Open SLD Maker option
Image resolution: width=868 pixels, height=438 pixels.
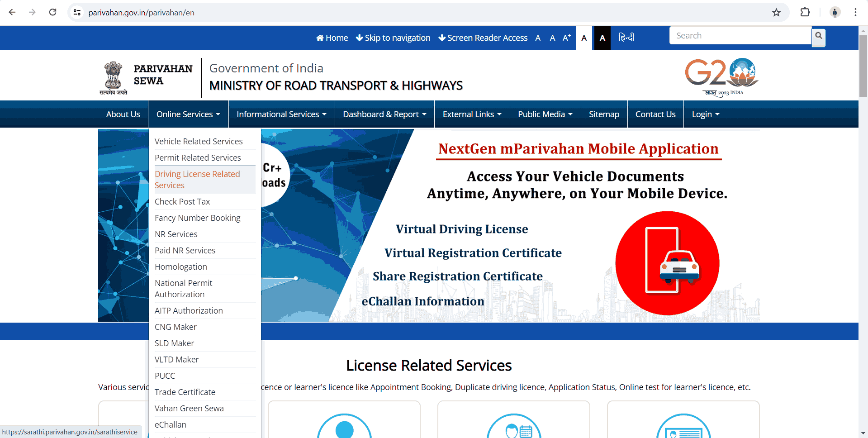pyautogui.click(x=204, y=343)
